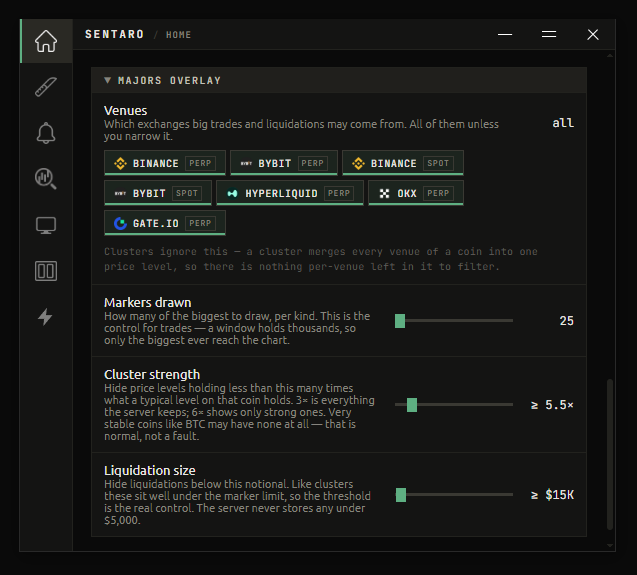This screenshot has height=575, width=637.
Task: Click the Liquidation size slider
Action: tap(454, 495)
